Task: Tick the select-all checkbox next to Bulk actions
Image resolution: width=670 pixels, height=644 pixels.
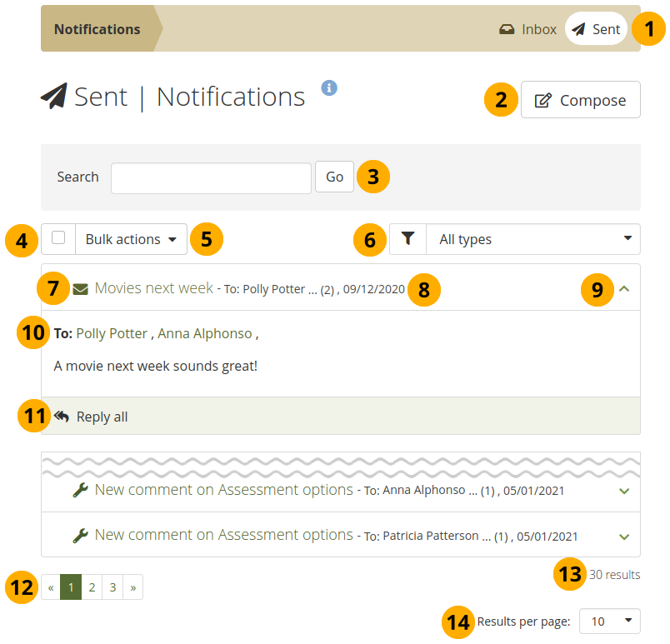Action: [58, 238]
